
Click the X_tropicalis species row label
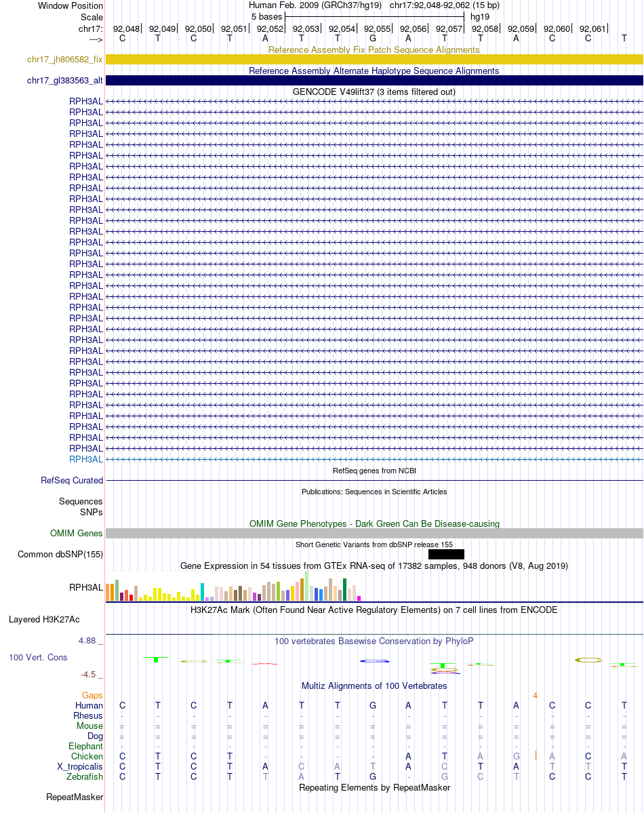pyautogui.click(x=80, y=766)
